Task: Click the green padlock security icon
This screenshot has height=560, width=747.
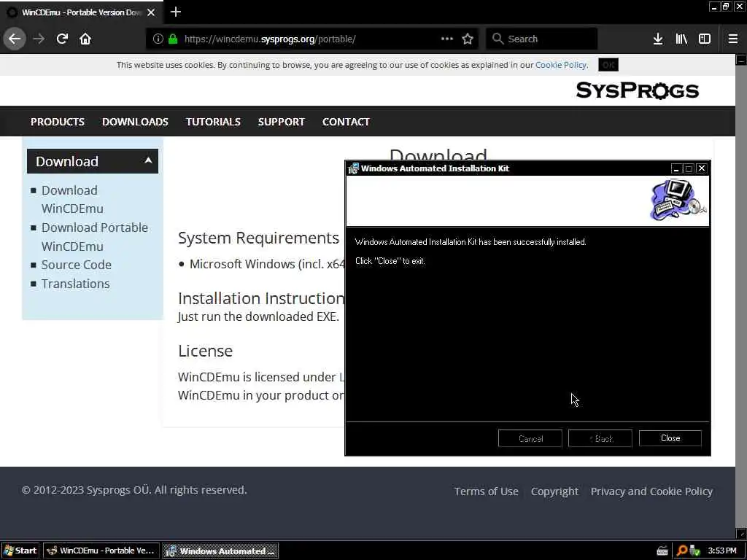Action: pos(174,39)
